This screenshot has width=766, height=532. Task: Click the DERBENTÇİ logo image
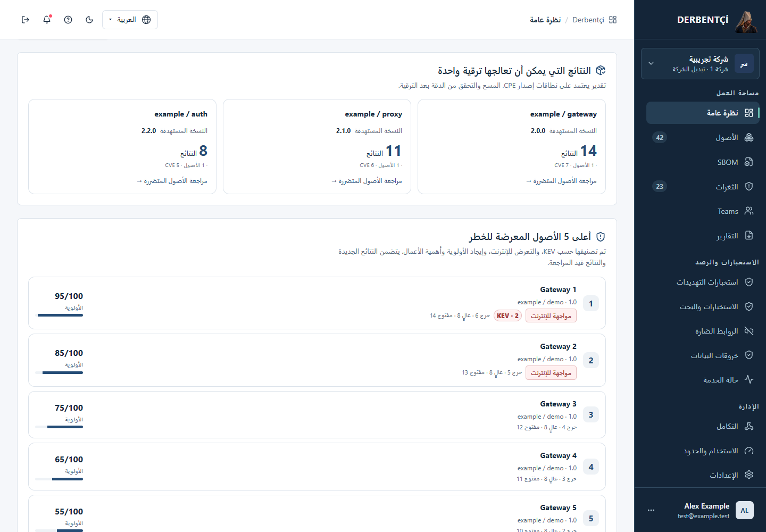[x=746, y=22]
